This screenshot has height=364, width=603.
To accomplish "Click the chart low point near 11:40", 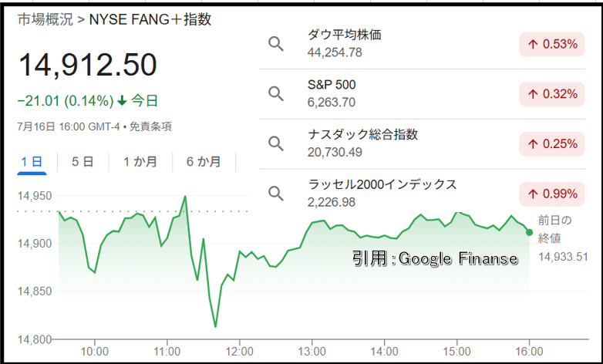I will click(215, 327).
